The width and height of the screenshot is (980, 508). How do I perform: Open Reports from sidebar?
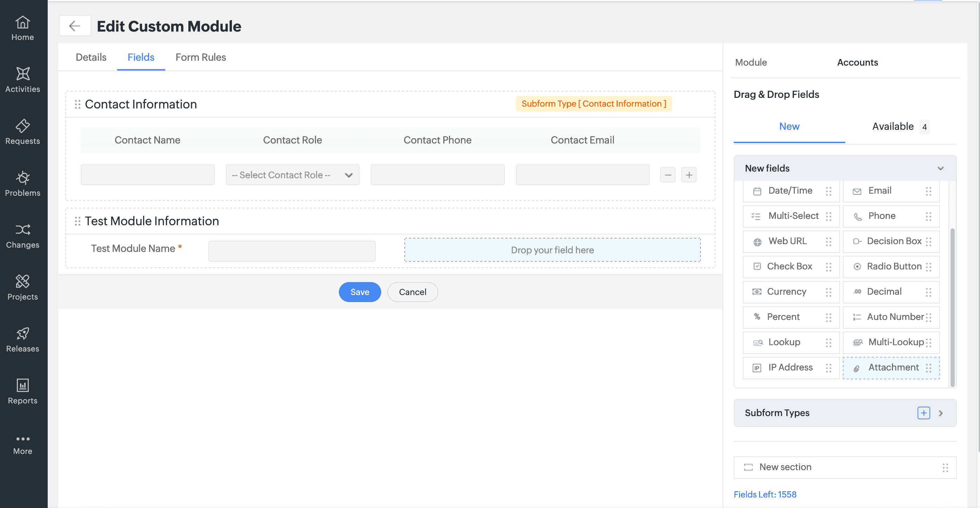22,391
